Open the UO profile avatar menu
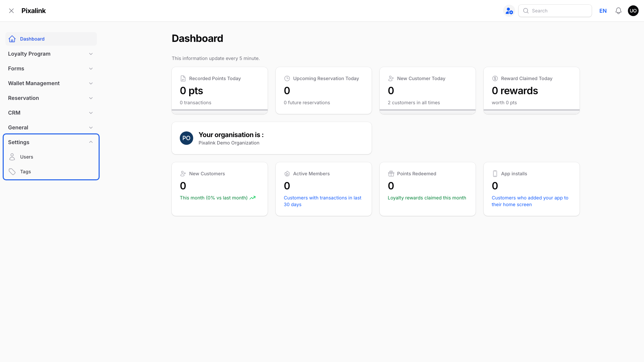The width and height of the screenshot is (644, 362). coord(633,11)
